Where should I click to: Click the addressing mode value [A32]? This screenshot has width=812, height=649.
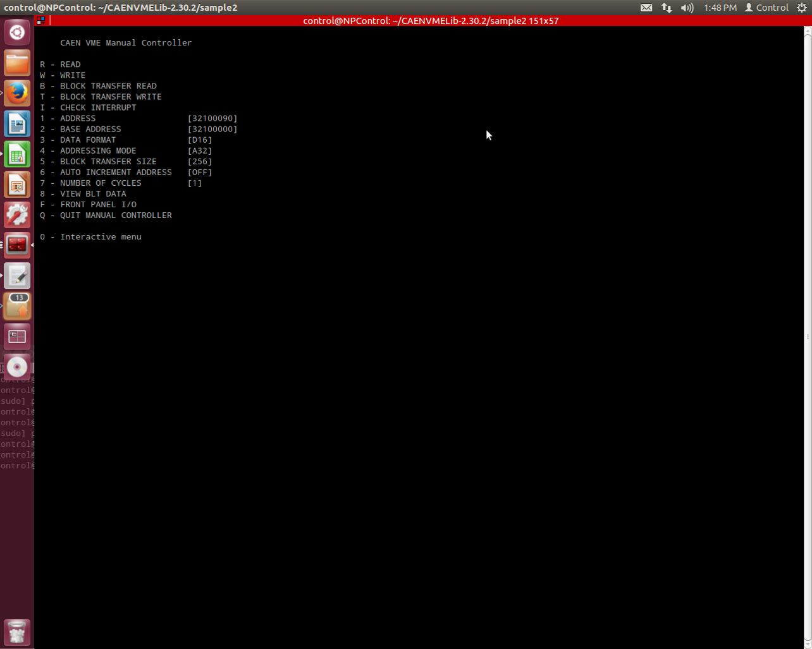point(200,150)
